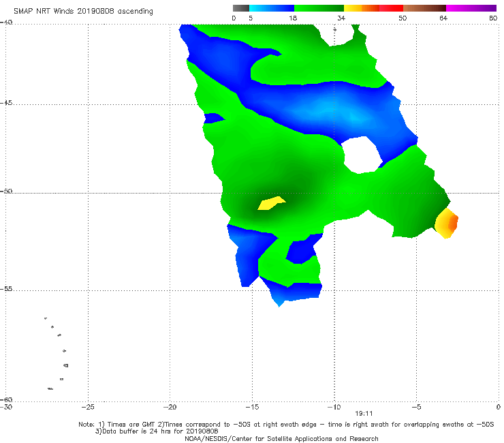The height and width of the screenshot is (443, 504).
Task: Click the cyan-blue segment of the color bar
Action: [x=272, y=8]
